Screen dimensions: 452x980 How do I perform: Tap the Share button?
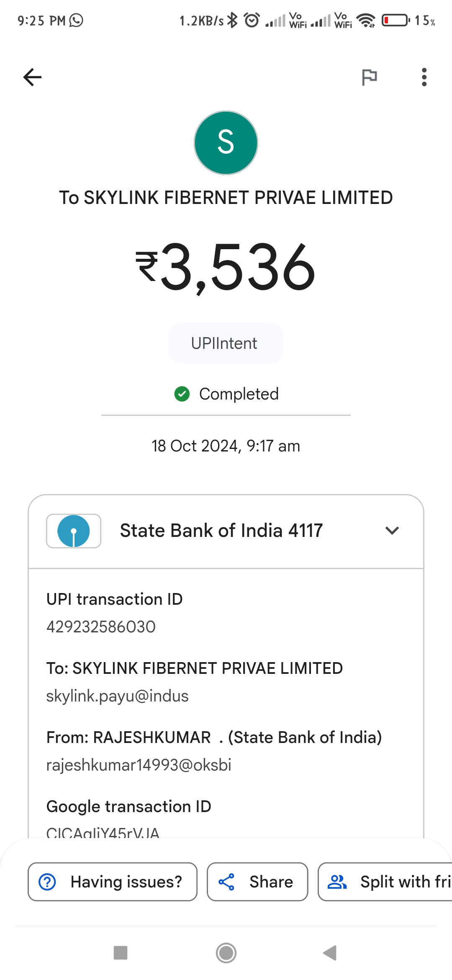point(257,882)
